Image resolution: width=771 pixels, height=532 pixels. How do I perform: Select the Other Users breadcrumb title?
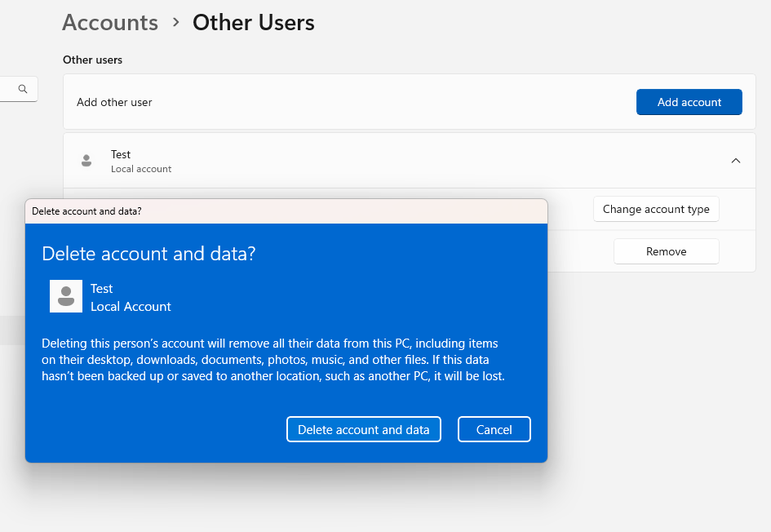coord(253,22)
